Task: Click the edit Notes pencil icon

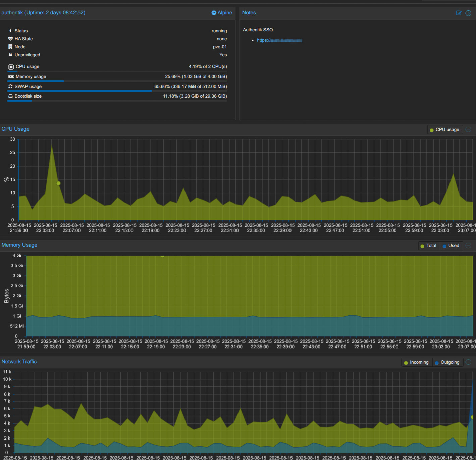Action: (459, 13)
